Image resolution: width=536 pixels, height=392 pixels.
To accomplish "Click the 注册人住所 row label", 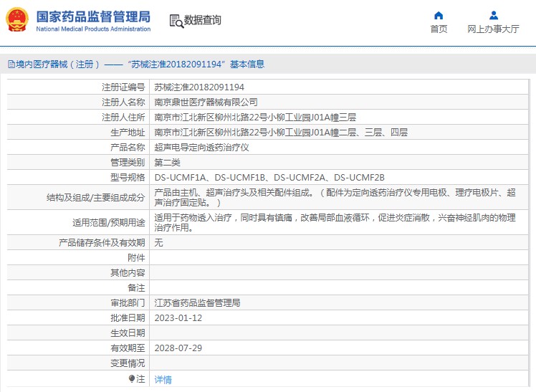I will [x=123, y=118].
